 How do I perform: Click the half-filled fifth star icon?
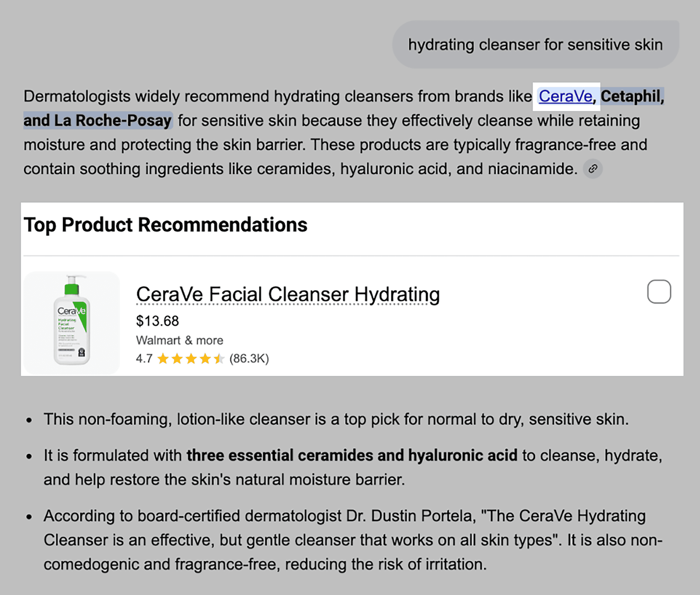pyautogui.click(x=220, y=358)
